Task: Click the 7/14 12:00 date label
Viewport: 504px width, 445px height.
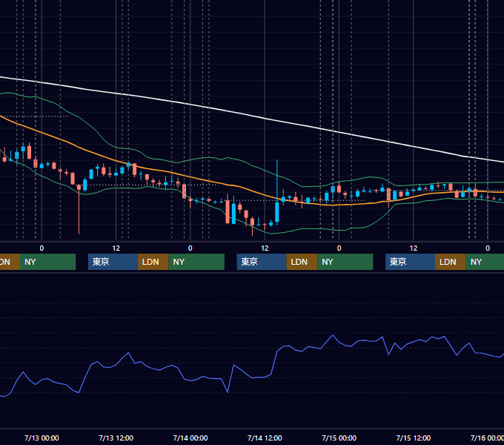Action: pyautogui.click(x=265, y=438)
